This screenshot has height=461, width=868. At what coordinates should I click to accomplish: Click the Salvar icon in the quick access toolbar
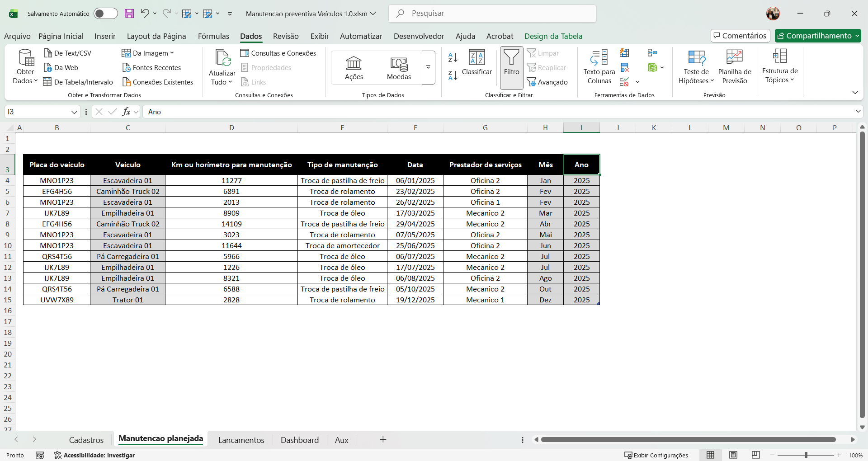[x=129, y=14]
